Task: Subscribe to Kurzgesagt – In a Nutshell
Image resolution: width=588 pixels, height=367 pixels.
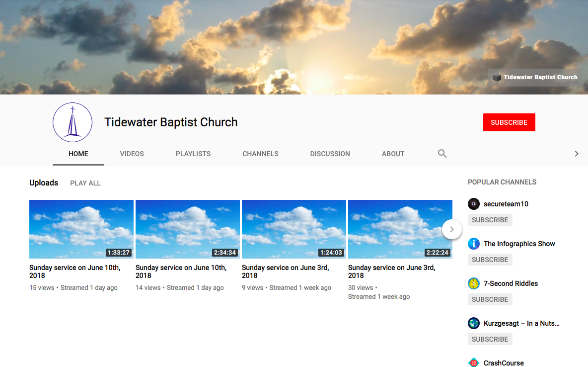Action: point(490,339)
